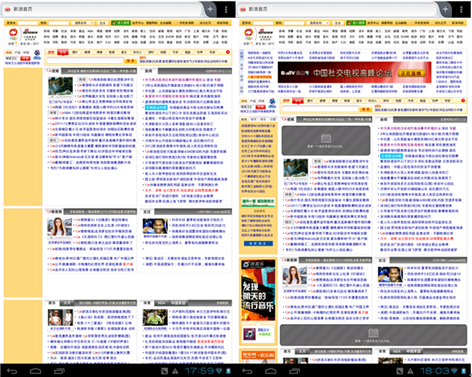Open overflow menu in right browser
Screen dimensions: 472x377
pyautogui.click(x=461, y=9)
